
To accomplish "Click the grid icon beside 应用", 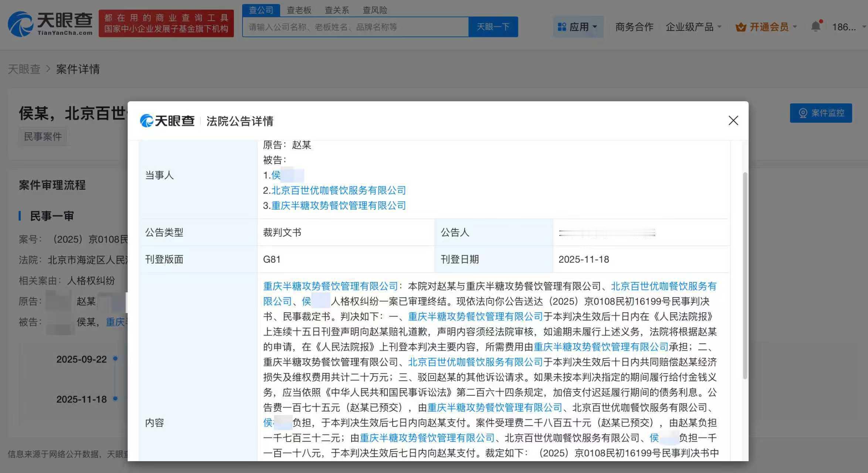I will tap(562, 26).
